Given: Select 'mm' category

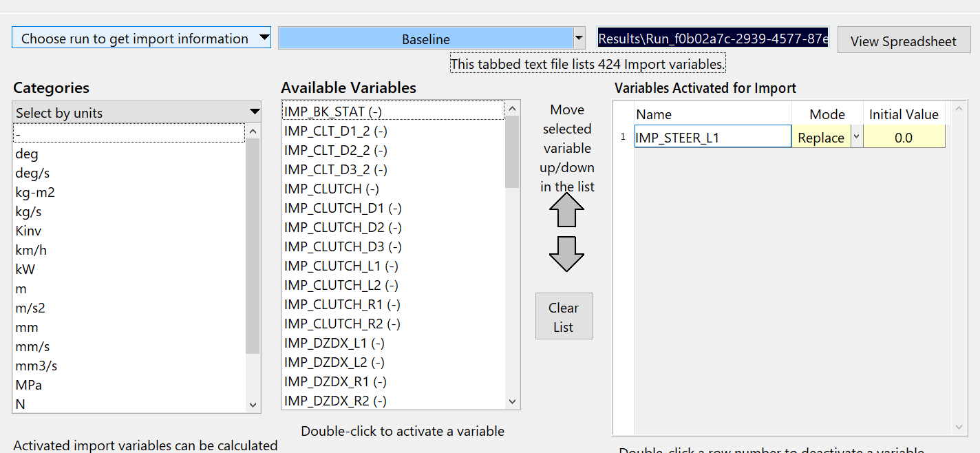Looking at the screenshot, I should [129, 327].
